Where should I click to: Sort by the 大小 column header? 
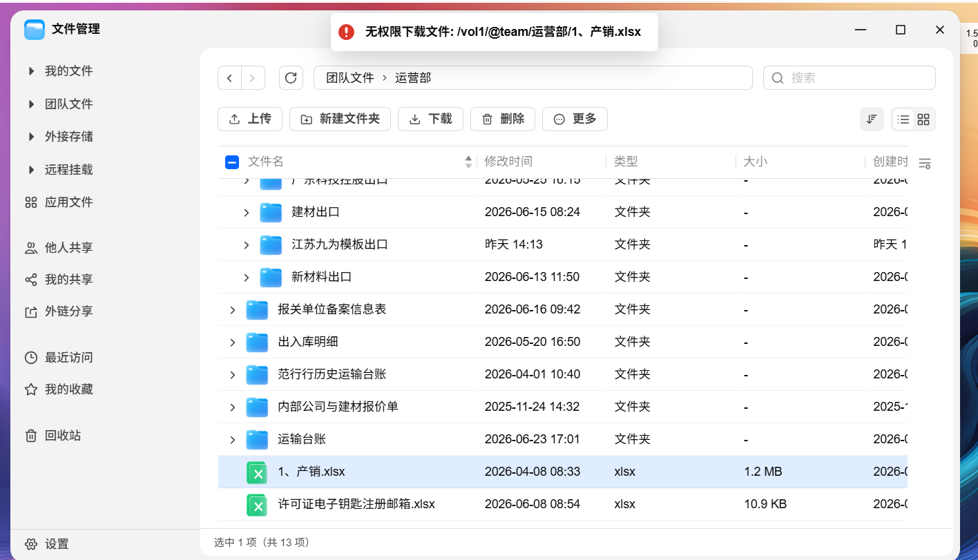click(755, 162)
